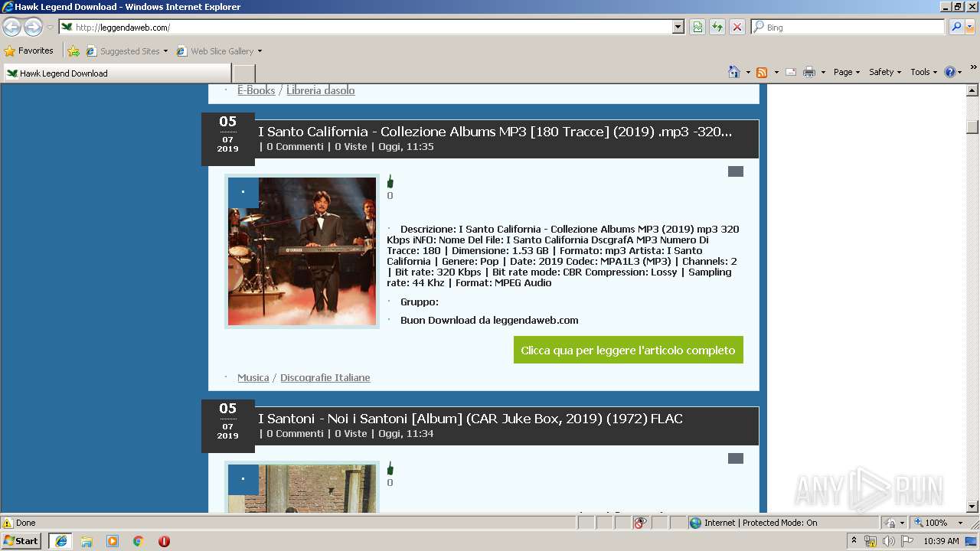The image size is (980, 551).
Task: Open the recent pages dropdown arrow
Action: coord(50,28)
